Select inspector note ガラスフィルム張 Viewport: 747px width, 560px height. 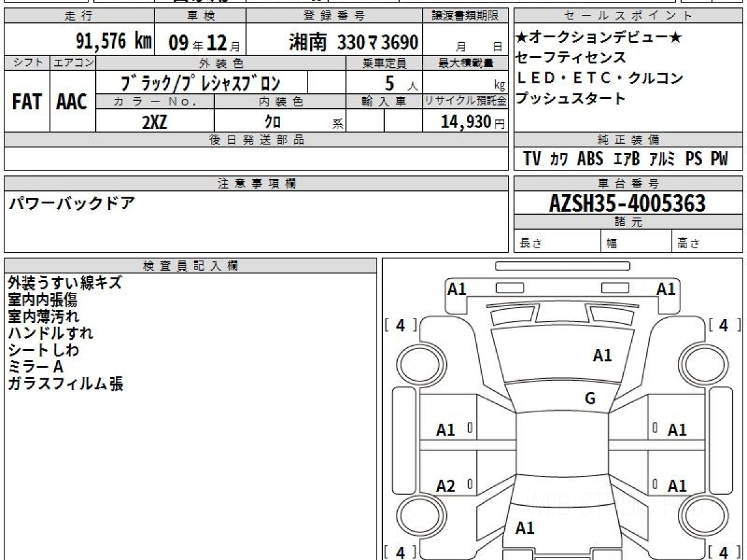(x=65, y=383)
